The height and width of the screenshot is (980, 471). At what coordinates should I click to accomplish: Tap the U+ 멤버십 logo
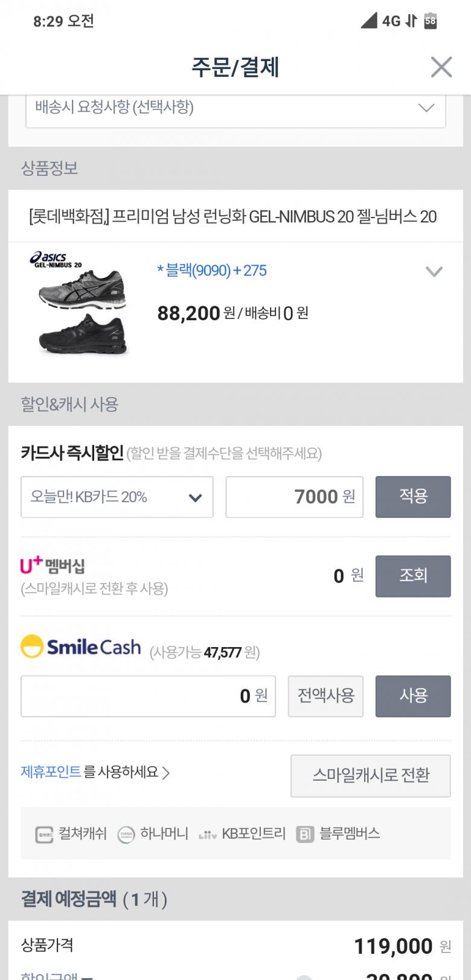(x=53, y=566)
